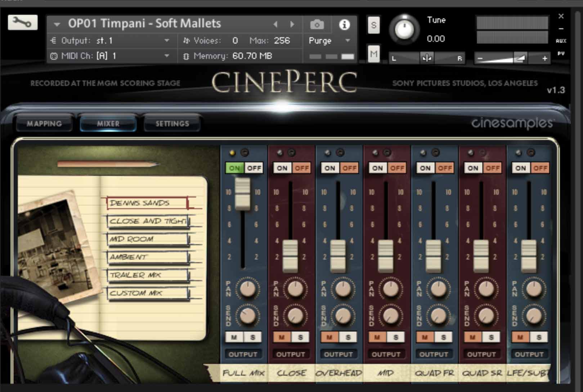This screenshot has height=392, width=583.
Task: Take a snapshot using the camera icon
Action: coord(316,24)
